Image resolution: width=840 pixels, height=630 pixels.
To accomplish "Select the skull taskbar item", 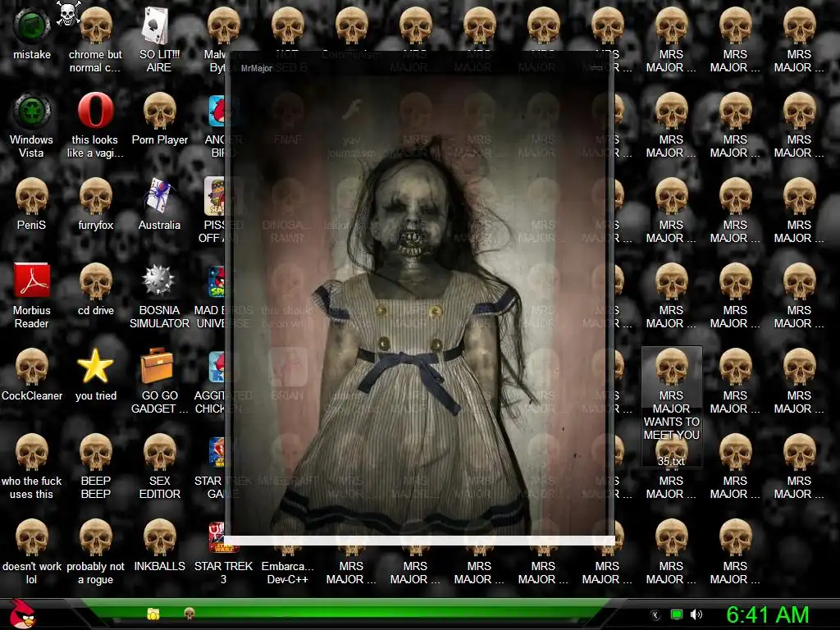I will [189, 614].
